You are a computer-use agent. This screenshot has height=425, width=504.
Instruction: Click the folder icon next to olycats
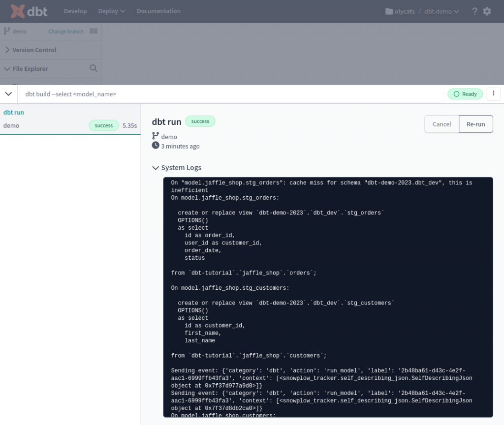coord(389,11)
